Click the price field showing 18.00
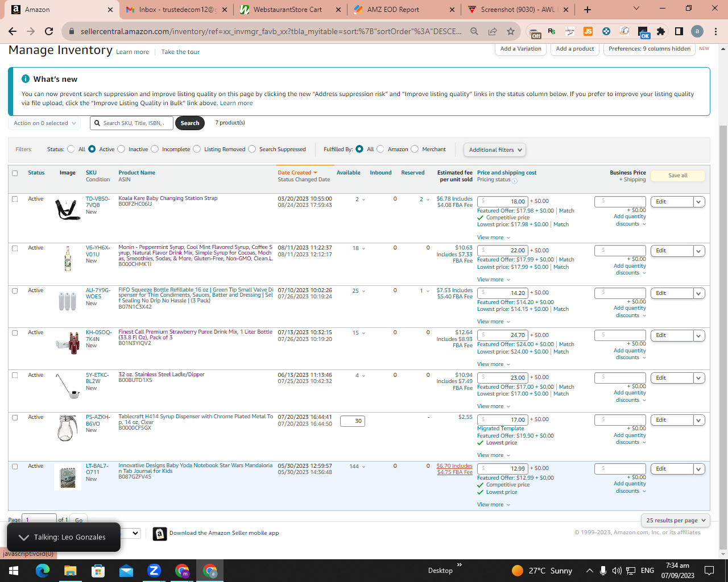The image size is (728, 582). pos(503,201)
